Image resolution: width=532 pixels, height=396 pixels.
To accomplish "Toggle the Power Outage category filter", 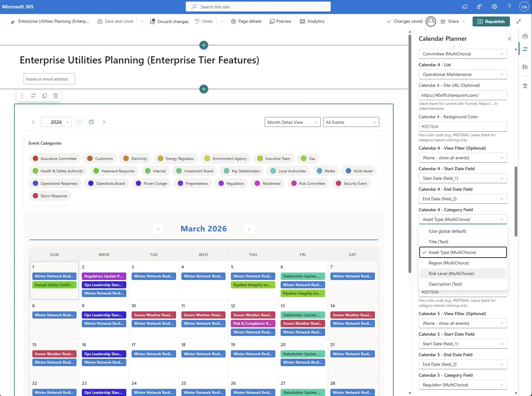I will 152,184.
